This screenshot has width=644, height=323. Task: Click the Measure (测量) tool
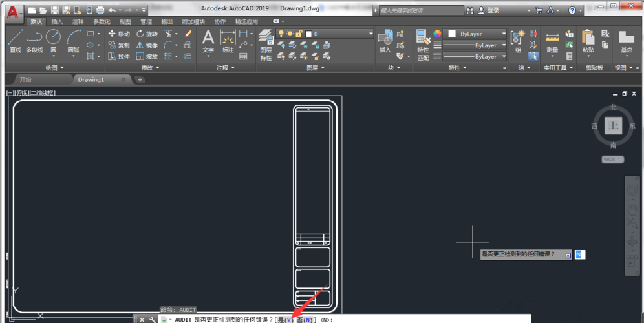(x=552, y=41)
